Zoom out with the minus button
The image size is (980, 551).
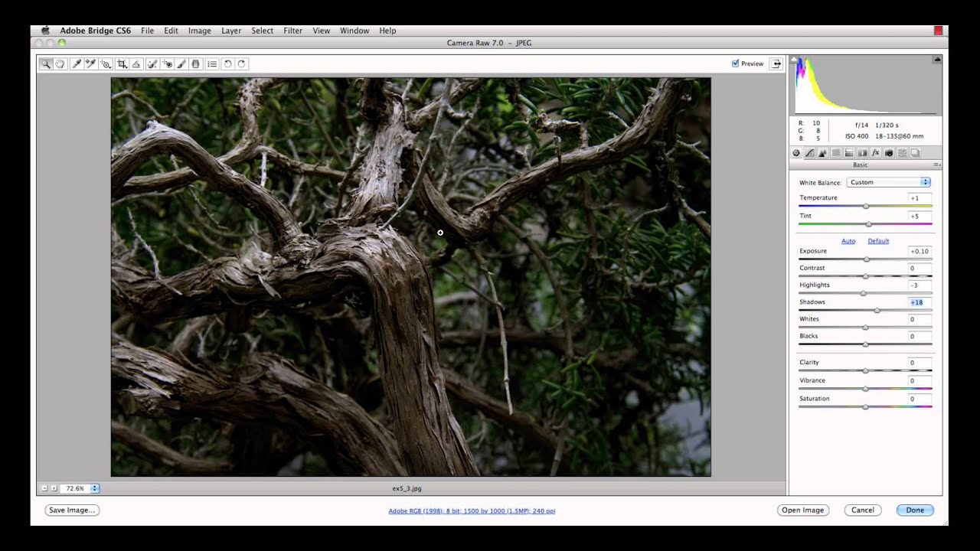[44, 488]
